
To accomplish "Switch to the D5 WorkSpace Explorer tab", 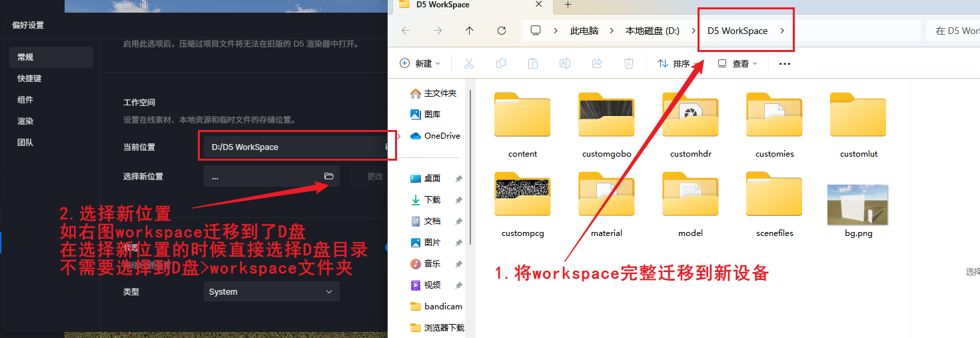I will 472,5.
